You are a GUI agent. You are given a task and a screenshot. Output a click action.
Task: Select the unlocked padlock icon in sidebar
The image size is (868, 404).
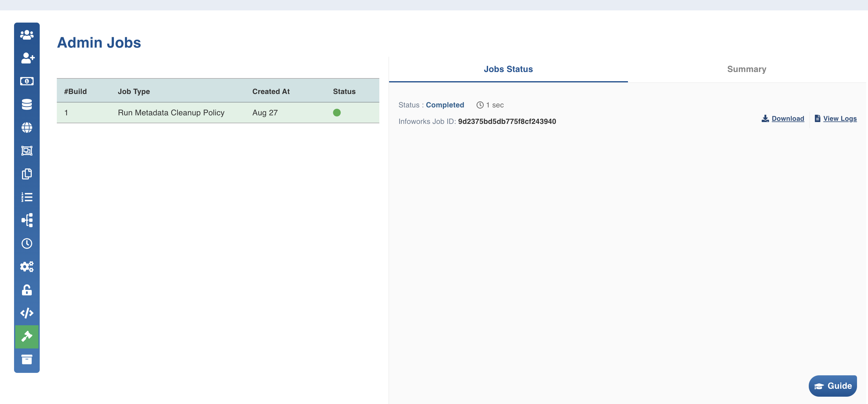(x=27, y=290)
